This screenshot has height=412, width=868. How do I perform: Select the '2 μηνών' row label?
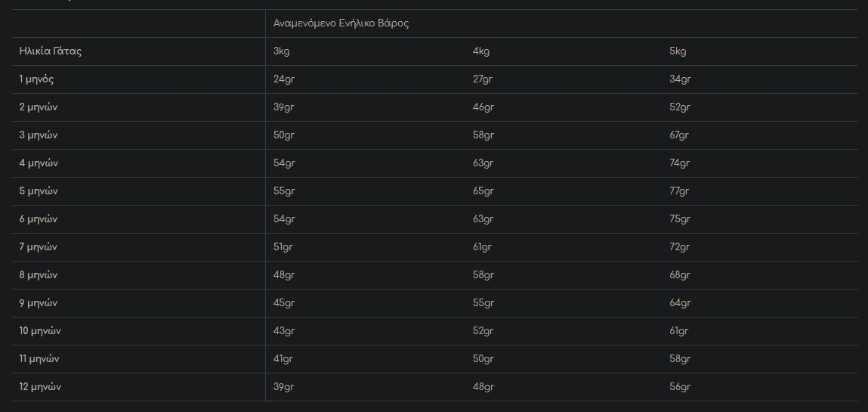tap(39, 107)
